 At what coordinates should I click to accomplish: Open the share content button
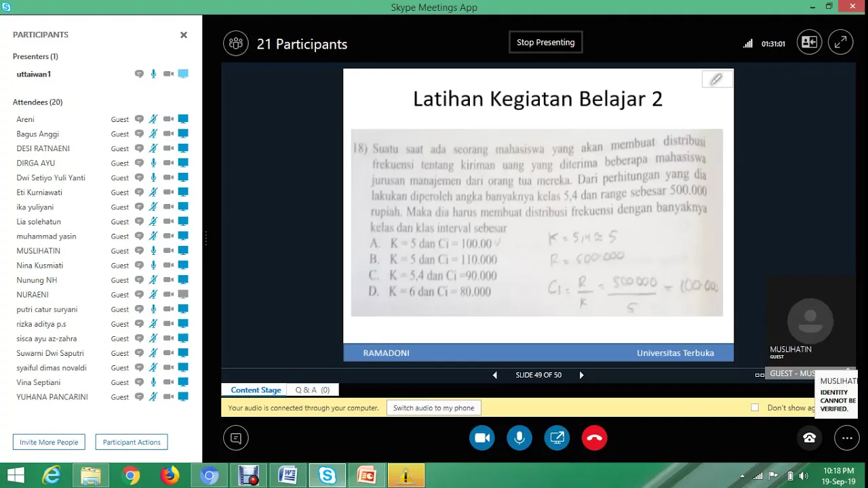pos(557,438)
